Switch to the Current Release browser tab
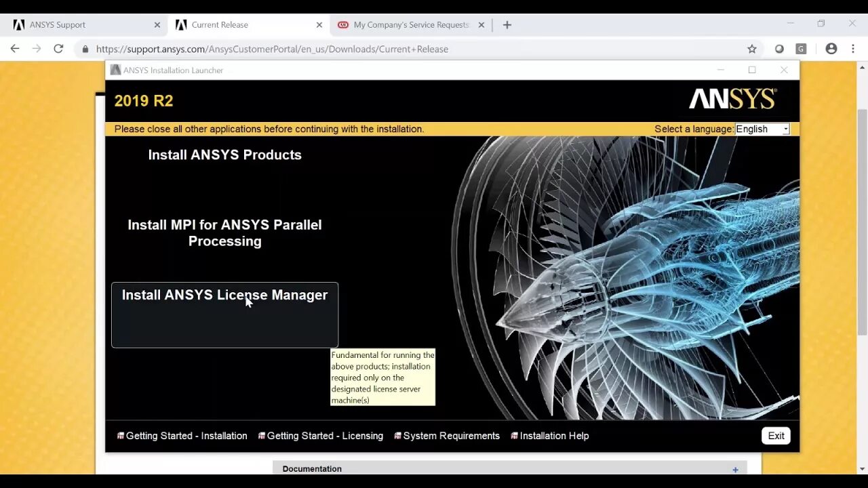 click(248, 24)
